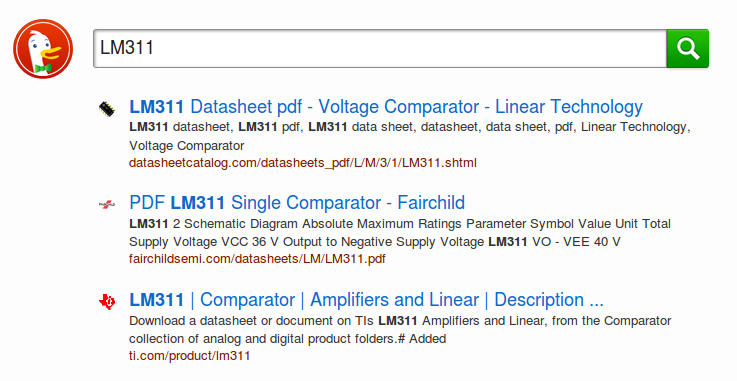Click the snippet line starting 'Download a datasheet or document'

[400, 321]
